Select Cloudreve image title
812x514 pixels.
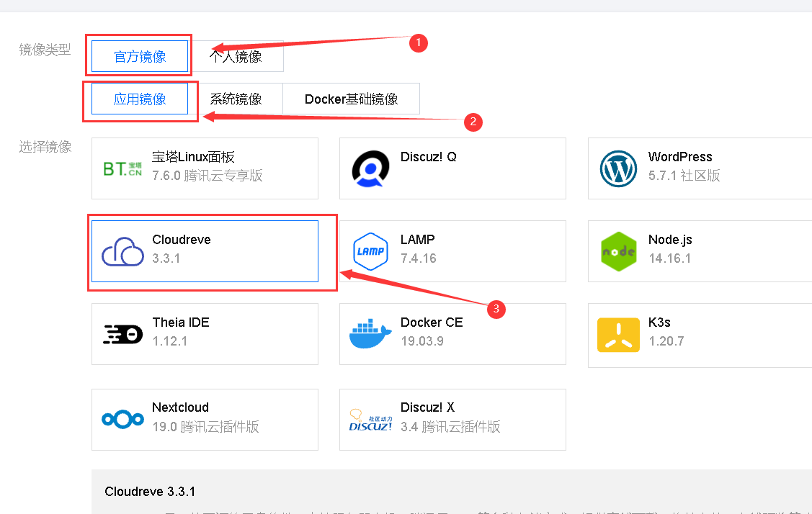(182, 240)
